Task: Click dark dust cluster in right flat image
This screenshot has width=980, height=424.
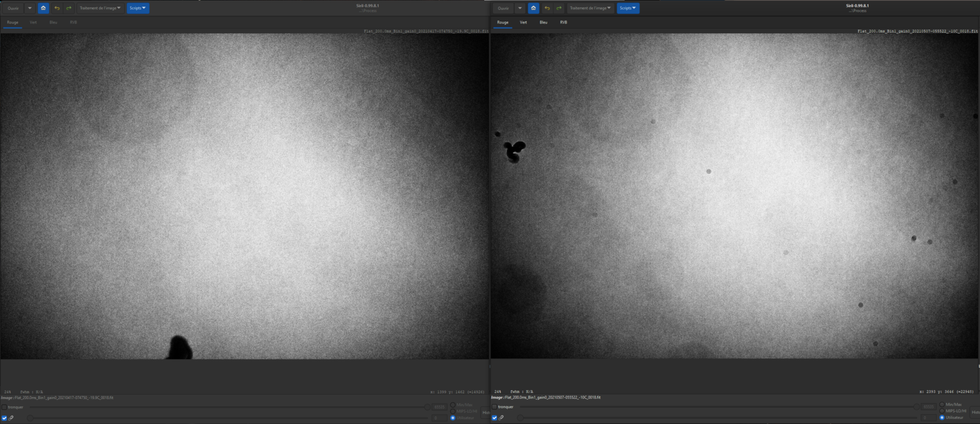Action: tap(514, 151)
